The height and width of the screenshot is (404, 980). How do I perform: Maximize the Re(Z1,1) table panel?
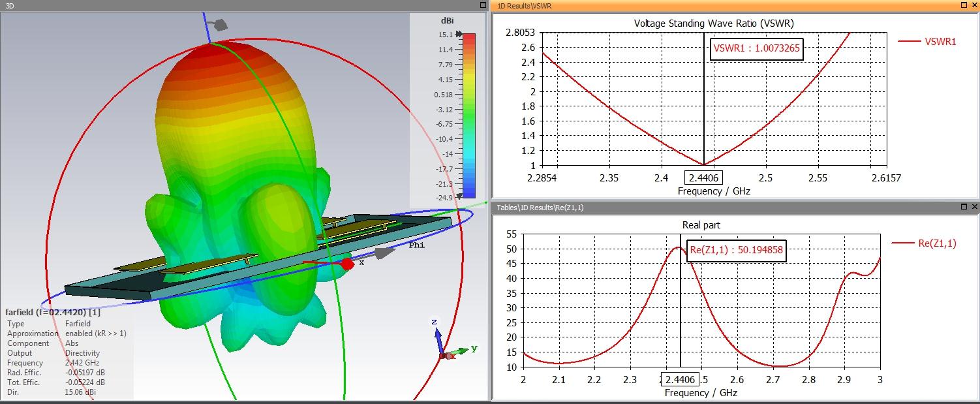964,207
